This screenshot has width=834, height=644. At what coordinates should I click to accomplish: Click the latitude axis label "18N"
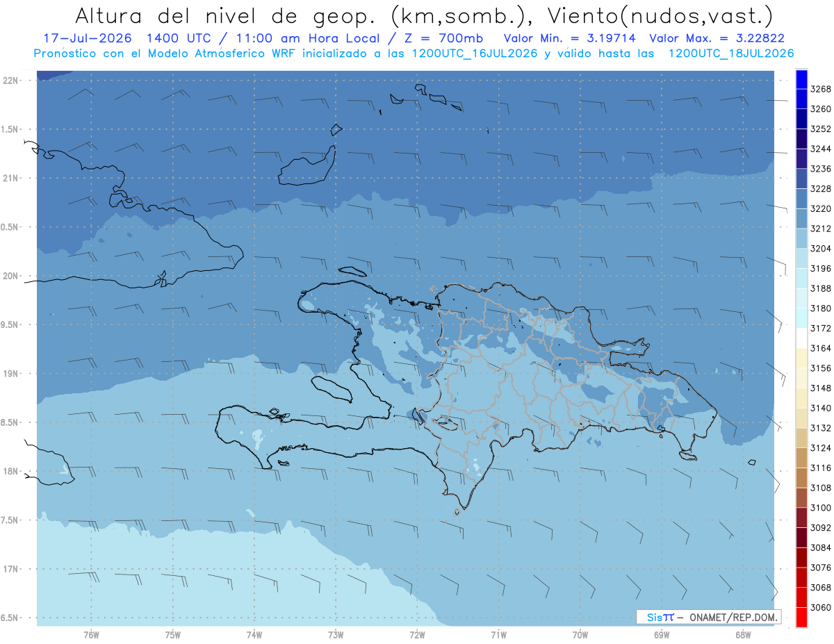pyautogui.click(x=10, y=472)
